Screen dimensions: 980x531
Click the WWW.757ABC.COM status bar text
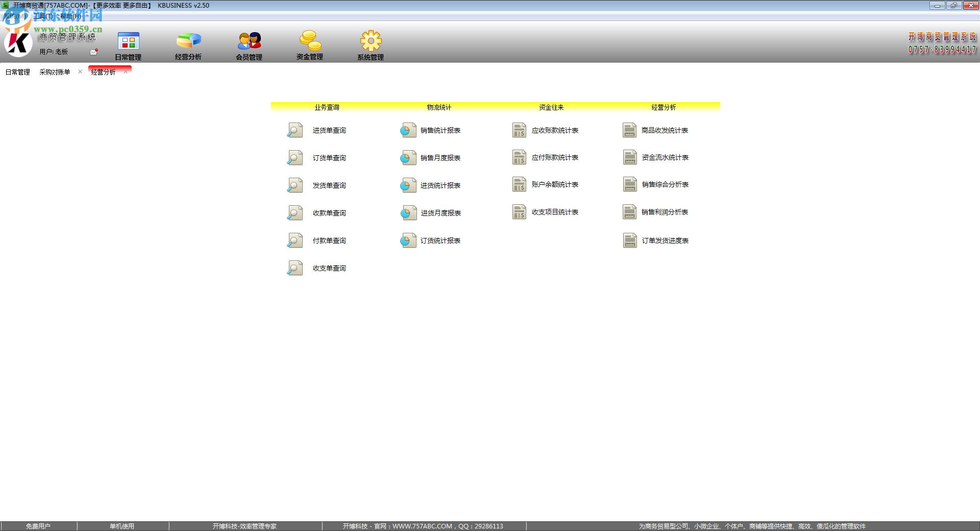pos(422,526)
